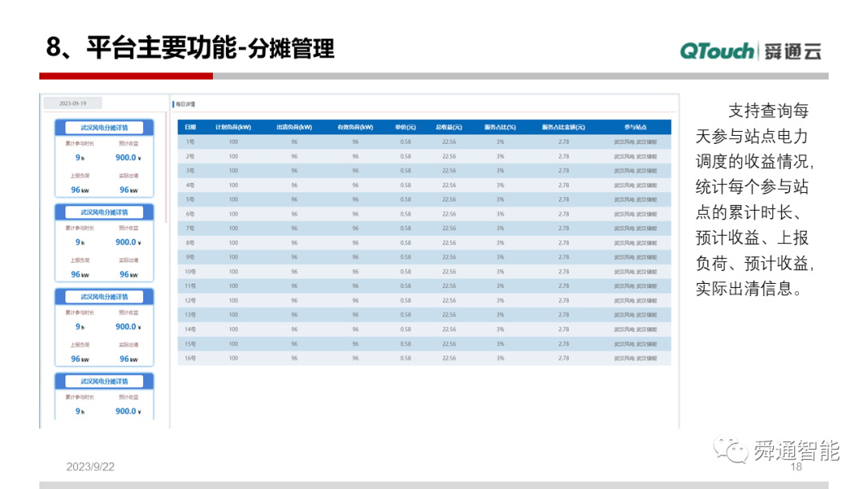The height and width of the screenshot is (489, 868).
Task: Select the 16号 date cell
Action: coord(190,358)
